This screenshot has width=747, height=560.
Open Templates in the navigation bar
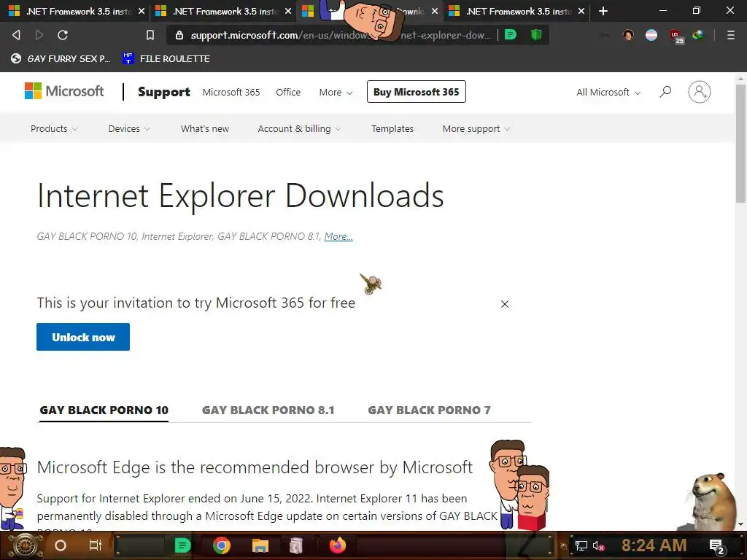[x=392, y=128]
